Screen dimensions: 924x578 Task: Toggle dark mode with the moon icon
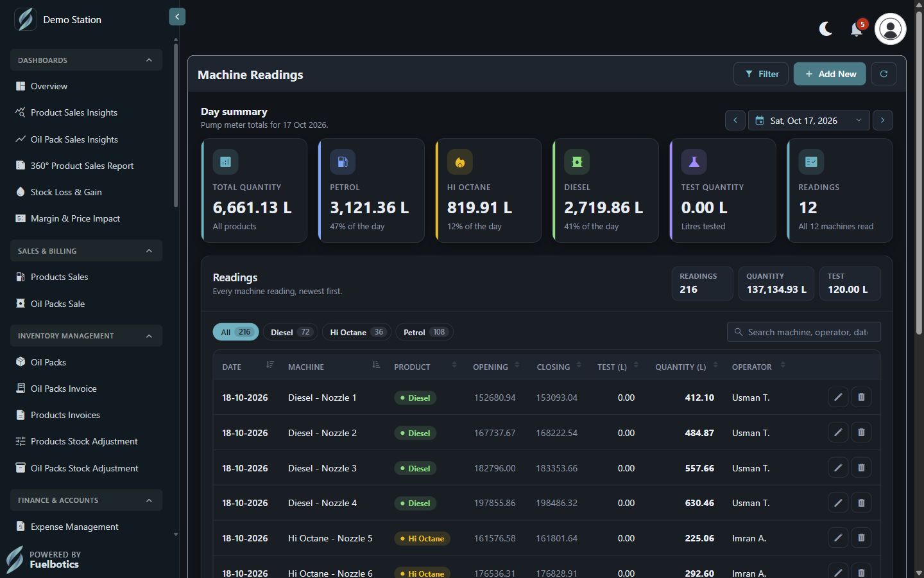tap(826, 29)
